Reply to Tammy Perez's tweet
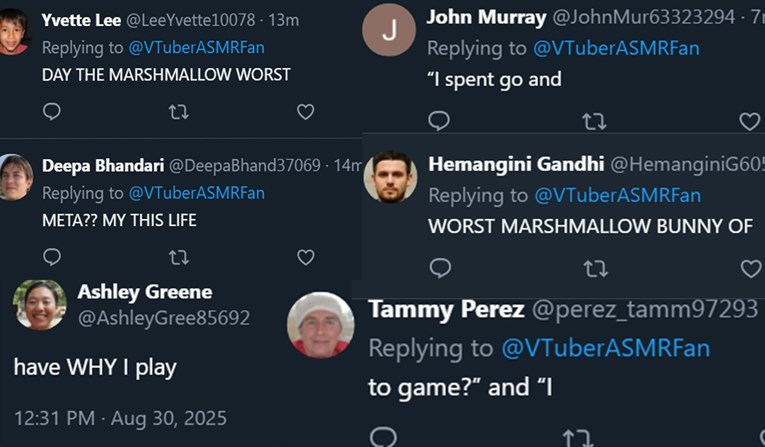 tap(383, 436)
